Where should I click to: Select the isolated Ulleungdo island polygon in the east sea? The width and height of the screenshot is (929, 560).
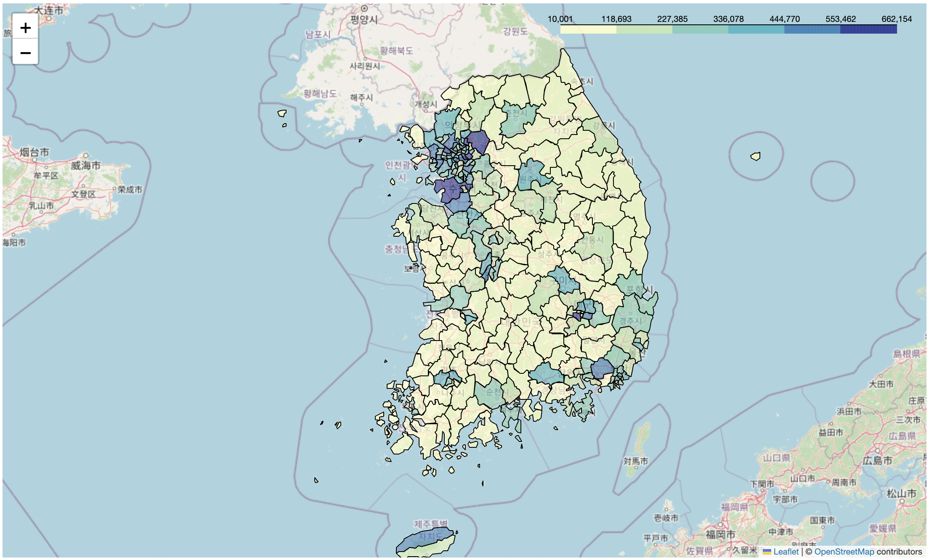pyautogui.click(x=756, y=156)
